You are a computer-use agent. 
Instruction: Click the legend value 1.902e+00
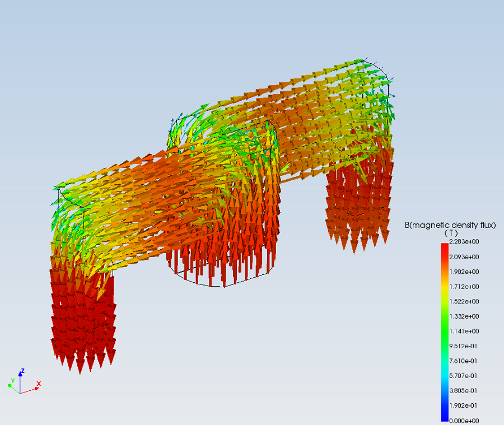464,272
